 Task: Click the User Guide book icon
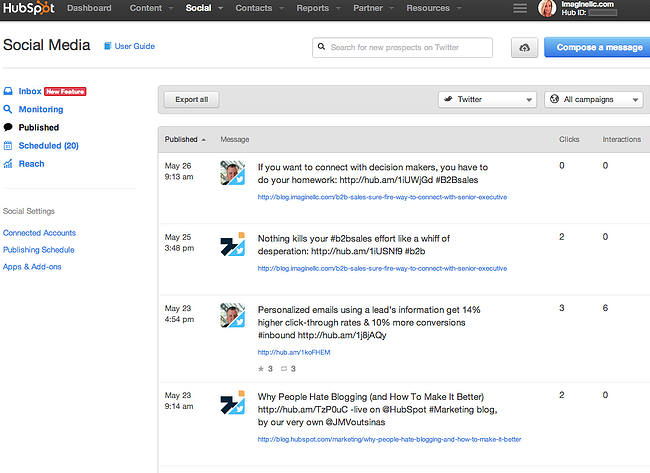tap(107, 46)
